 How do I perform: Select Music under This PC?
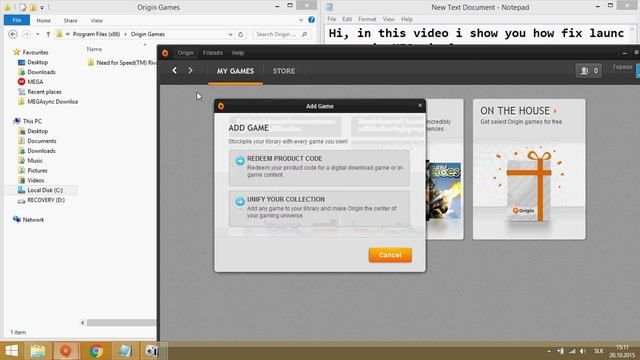tap(35, 160)
